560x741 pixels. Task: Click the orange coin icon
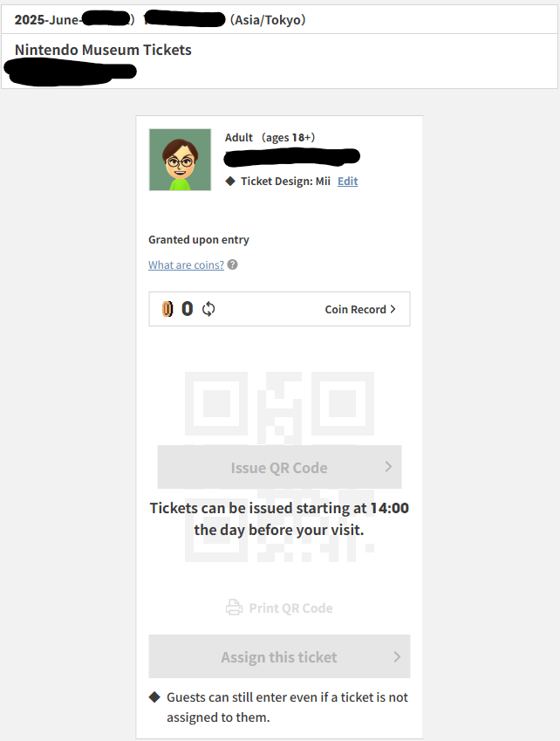pos(167,309)
